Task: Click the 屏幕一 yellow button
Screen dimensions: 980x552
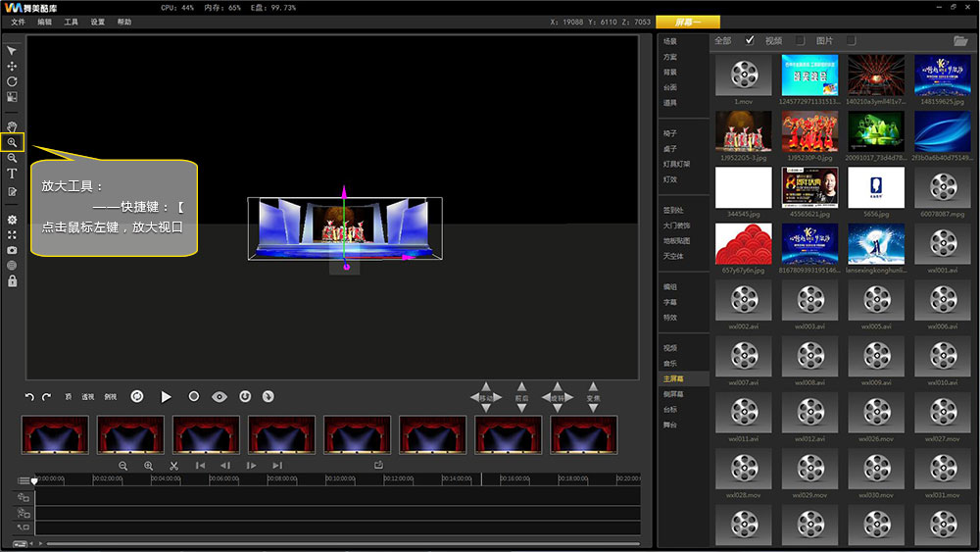Action: click(x=687, y=22)
